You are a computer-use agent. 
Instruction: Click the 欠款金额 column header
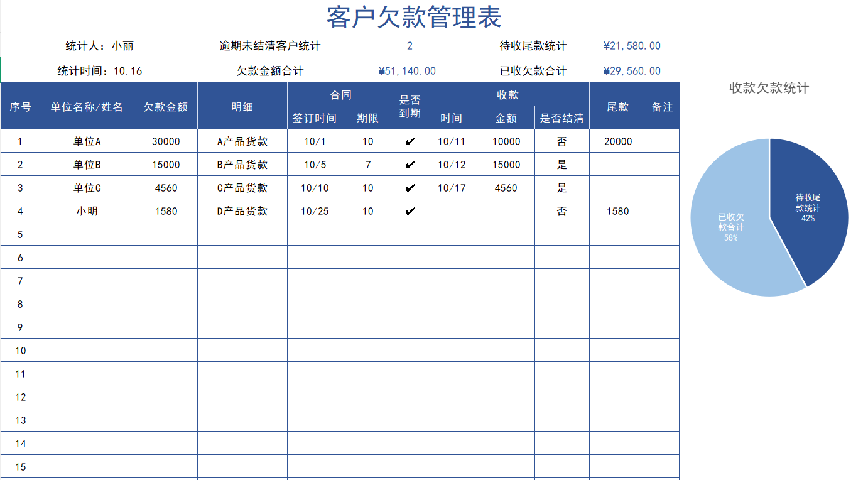click(166, 106)
